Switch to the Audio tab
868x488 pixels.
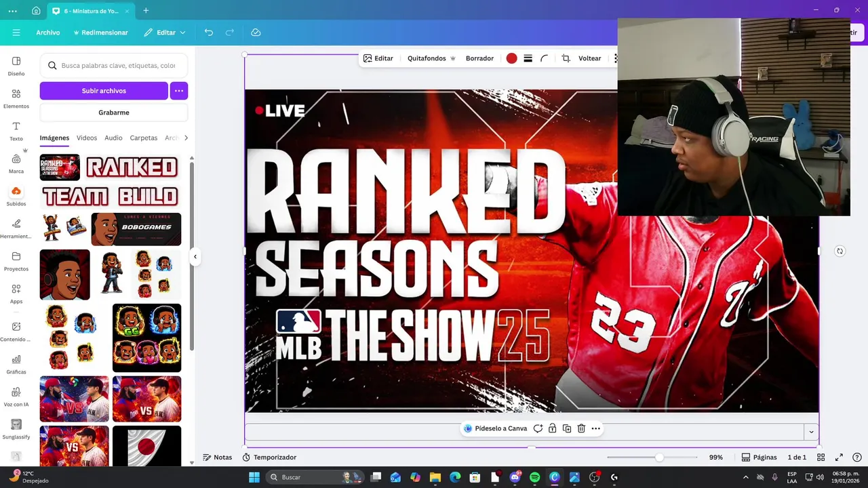[x=113, y=138]
